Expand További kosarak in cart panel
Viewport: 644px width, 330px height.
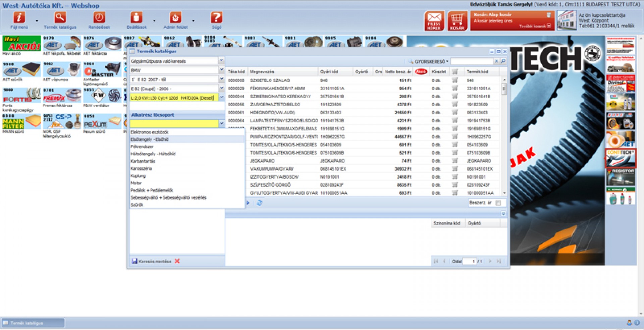(535, 26)
